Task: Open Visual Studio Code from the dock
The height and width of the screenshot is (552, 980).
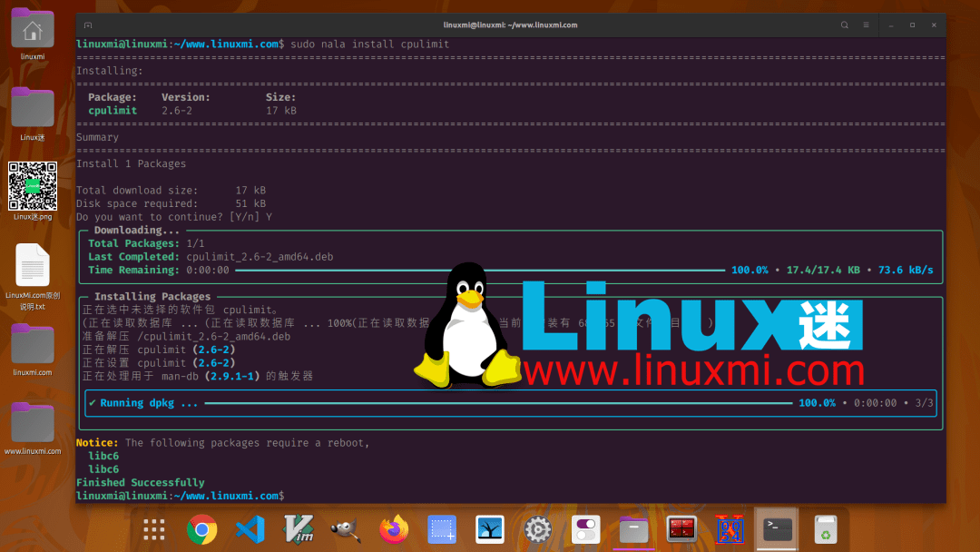Action: [250, 529]
